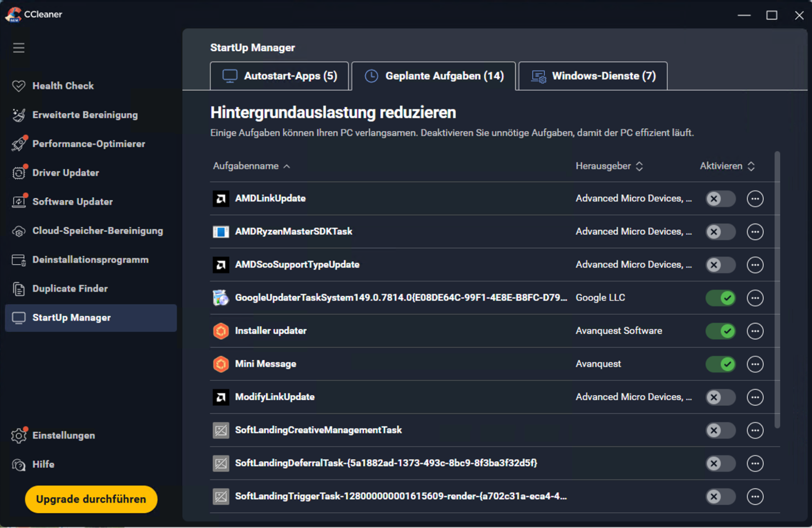
Task: Open Hilfe
Action: point(91,464)
